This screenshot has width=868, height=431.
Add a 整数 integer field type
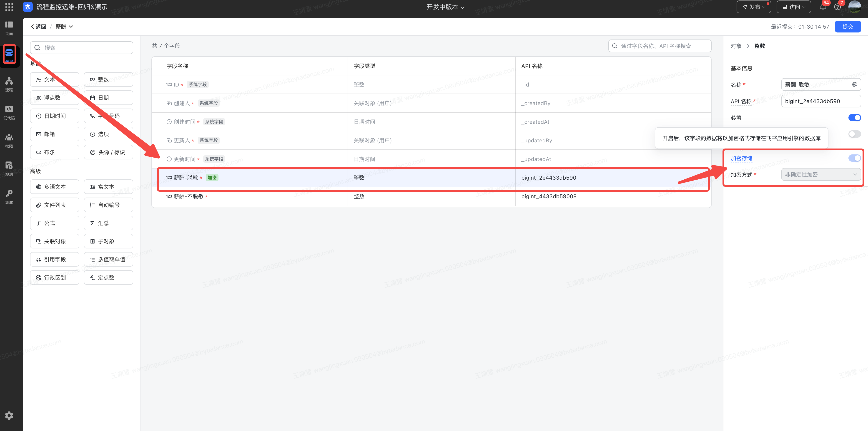click(108, 79)
